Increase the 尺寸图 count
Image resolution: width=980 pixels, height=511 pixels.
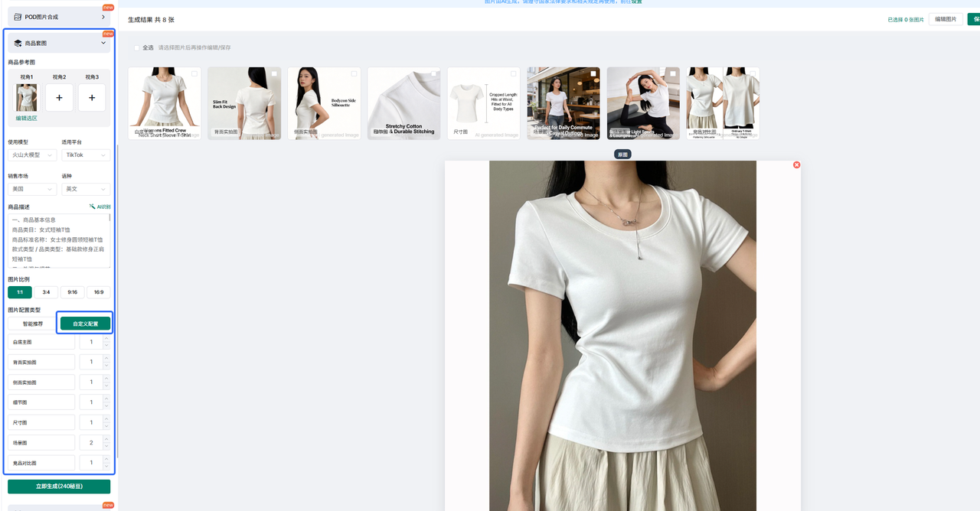pyautogui.click(x=106, y=418)
